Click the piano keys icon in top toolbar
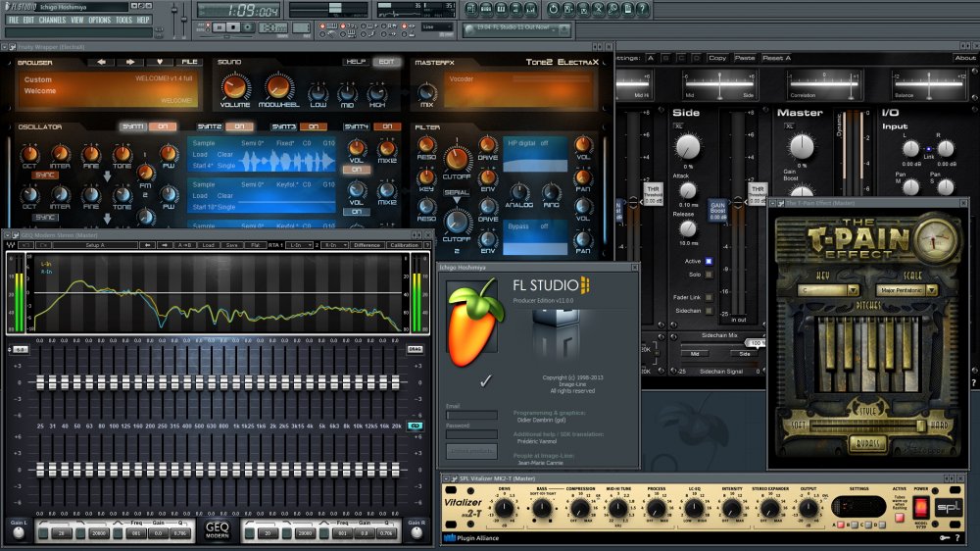The height and width of the screenshot is (551, 980). [x=501, y=9]
